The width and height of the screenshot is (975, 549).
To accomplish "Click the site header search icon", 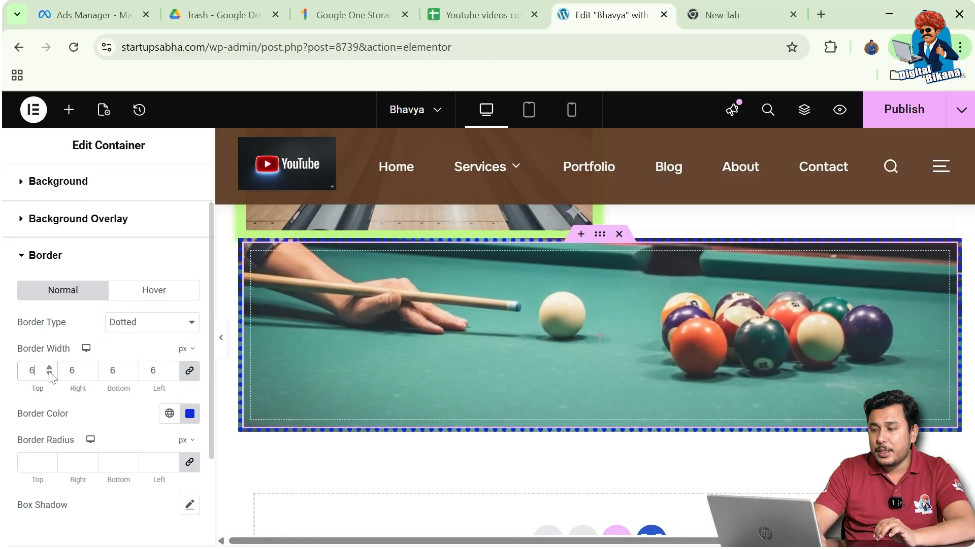I will point(890,167).
